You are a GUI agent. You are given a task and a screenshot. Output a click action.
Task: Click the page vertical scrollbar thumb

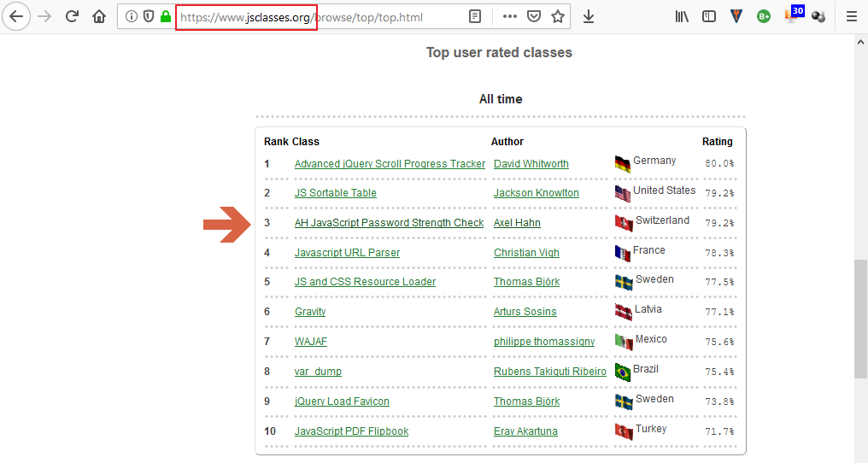coord(861,319)
